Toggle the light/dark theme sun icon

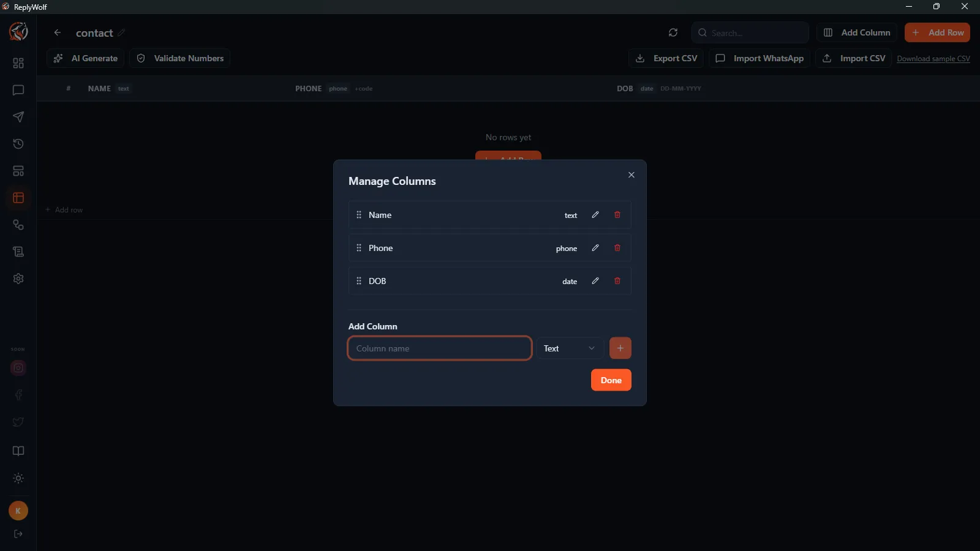pos(18,478)
